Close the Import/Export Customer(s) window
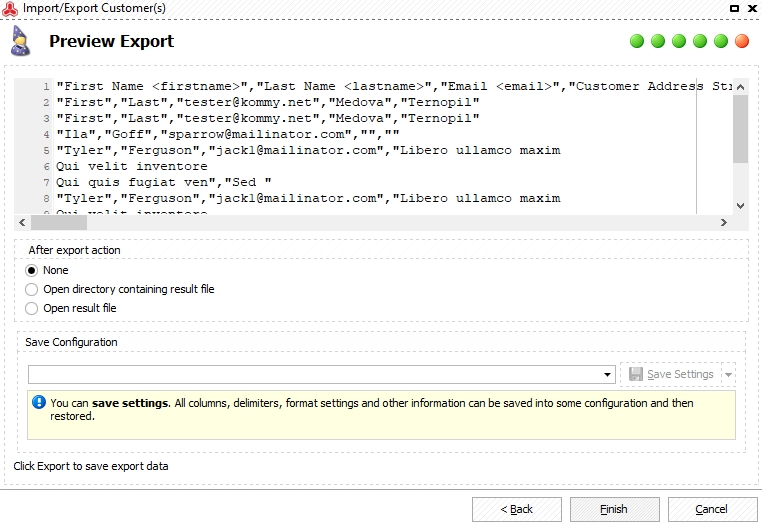762x529 pixels. coord(752,8)
